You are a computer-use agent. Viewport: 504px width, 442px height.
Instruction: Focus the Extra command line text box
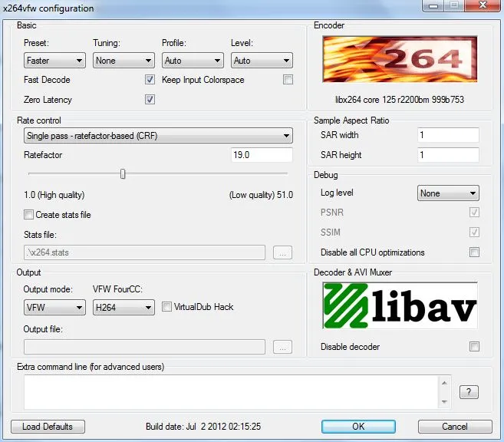click(231, 392)
